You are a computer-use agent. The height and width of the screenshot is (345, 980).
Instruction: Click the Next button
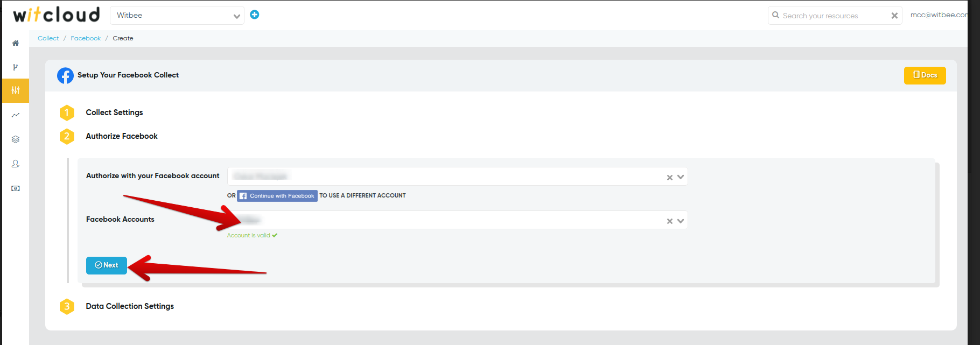click(x=107, y=265)
